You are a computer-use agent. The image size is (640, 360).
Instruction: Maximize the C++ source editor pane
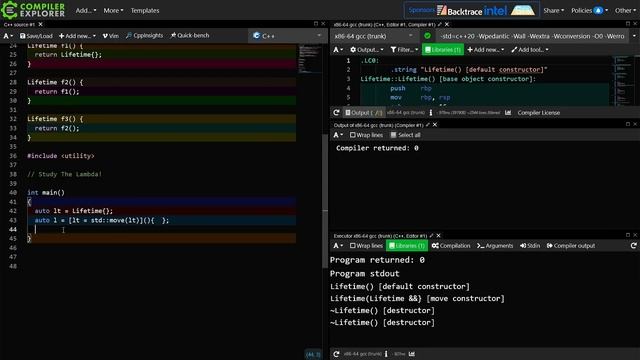[x=316, y=24]
